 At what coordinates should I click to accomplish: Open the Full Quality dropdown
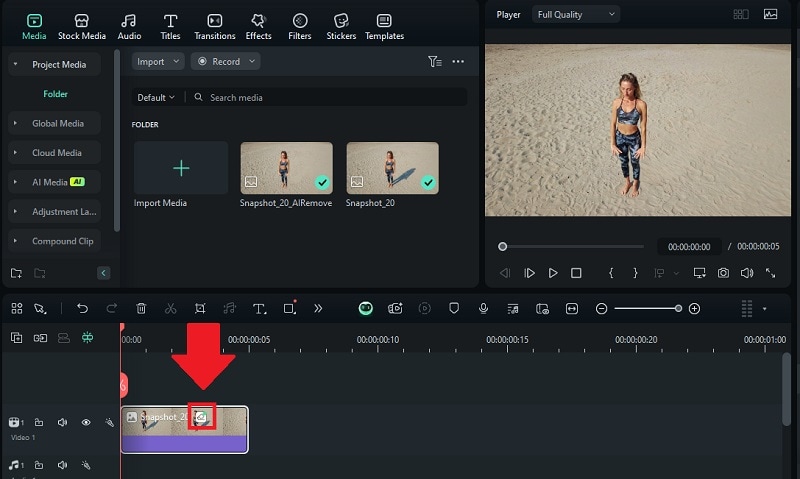[576, 14]
